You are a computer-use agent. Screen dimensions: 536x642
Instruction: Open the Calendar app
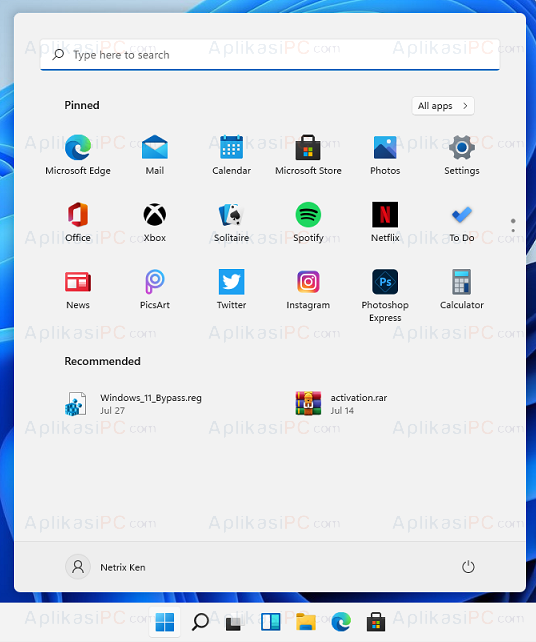pos(231,155)
